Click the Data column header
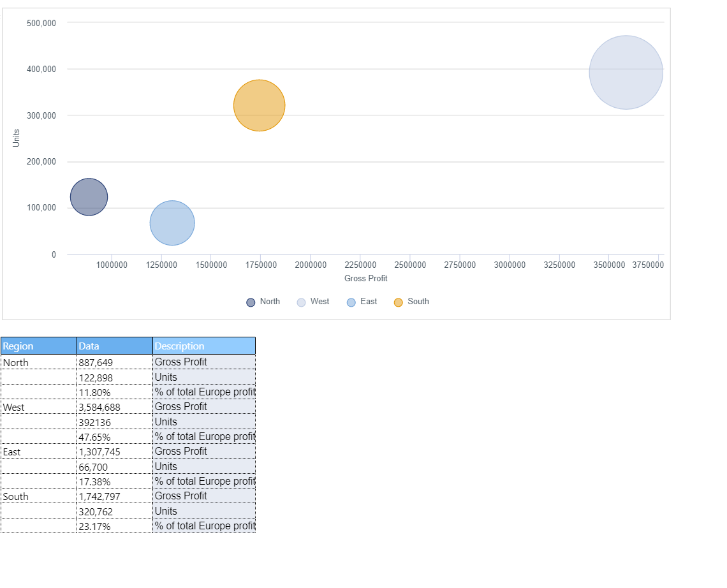 (114, 346)
